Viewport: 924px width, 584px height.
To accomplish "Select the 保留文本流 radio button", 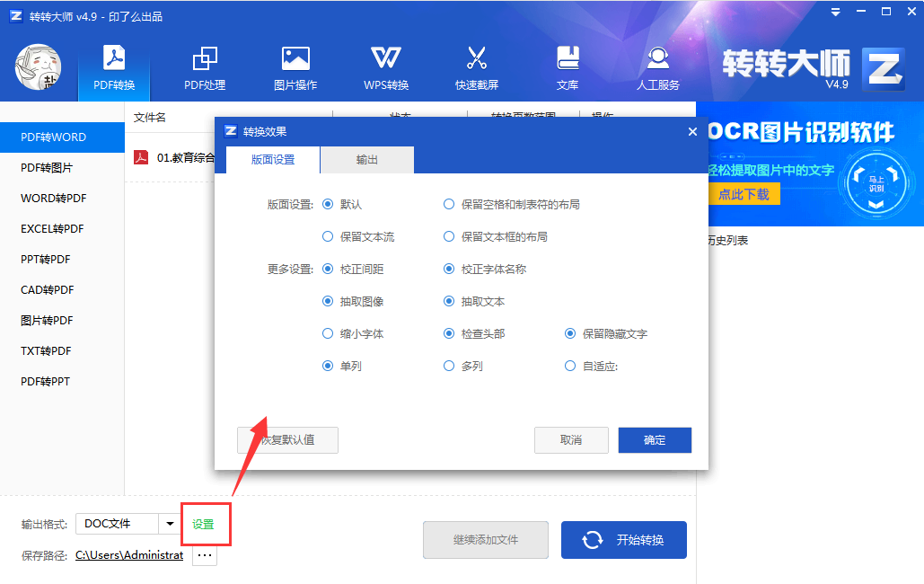I will [328, 236].
